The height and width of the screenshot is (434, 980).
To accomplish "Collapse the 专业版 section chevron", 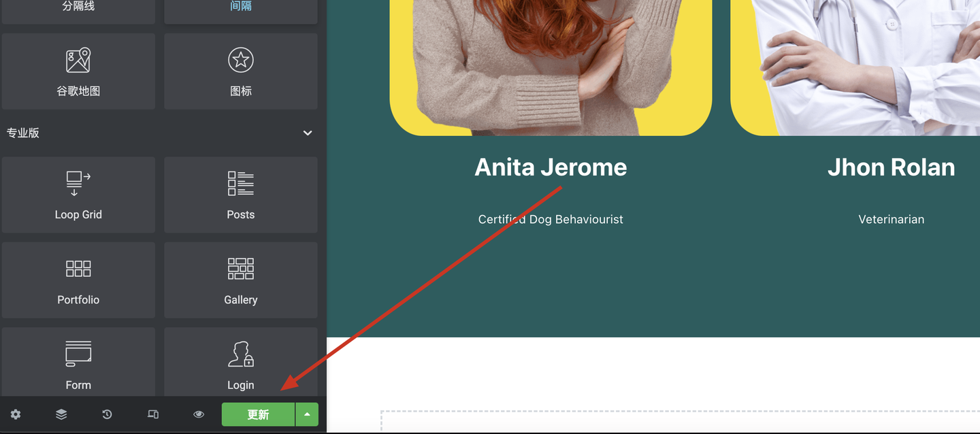I will click(x=308, y=133).
